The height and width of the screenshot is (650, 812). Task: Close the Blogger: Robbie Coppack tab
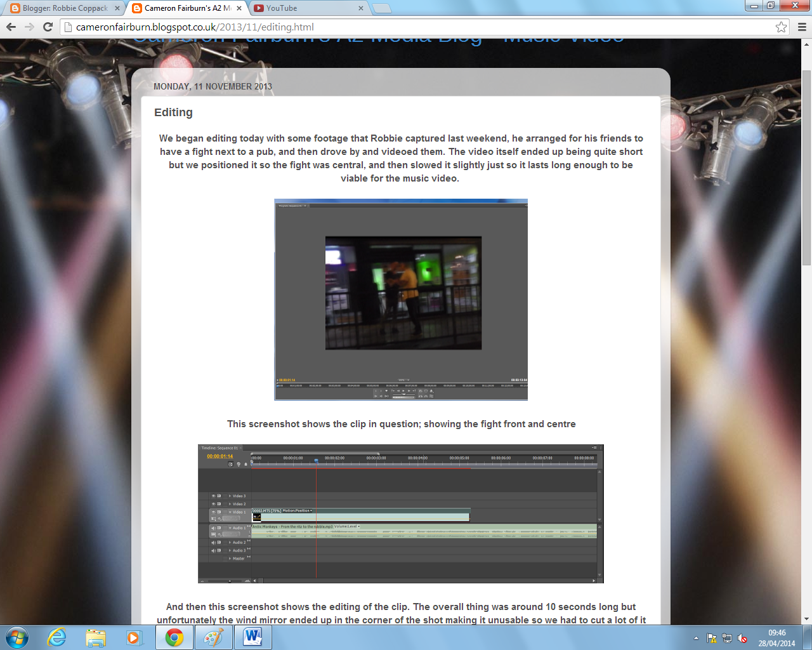[117, 8]
